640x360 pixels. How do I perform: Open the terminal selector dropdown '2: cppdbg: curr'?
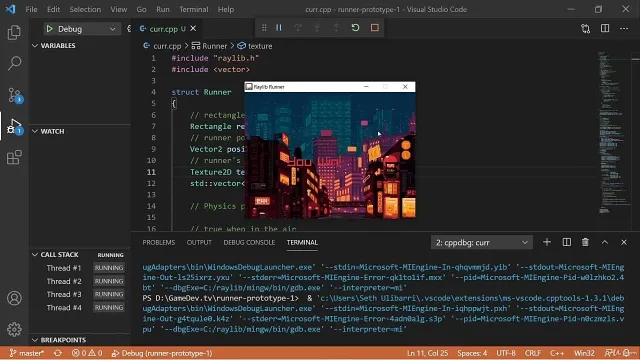[482, 243]
